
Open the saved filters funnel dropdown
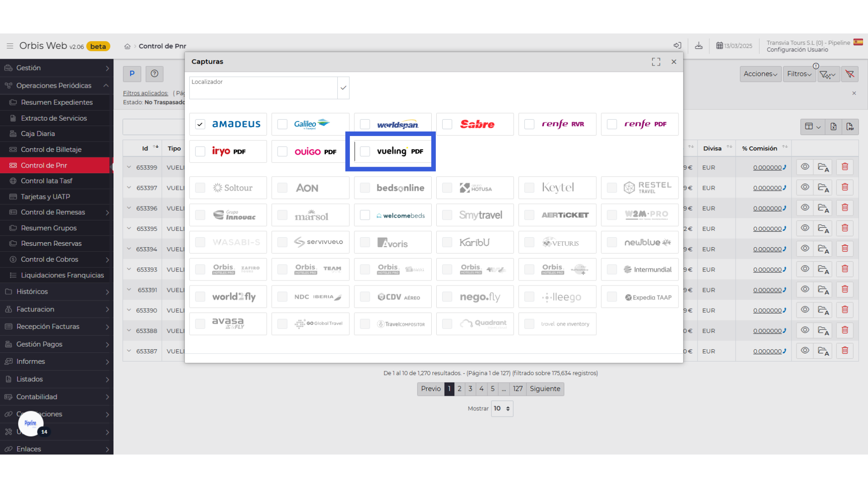tap(828, 74)
